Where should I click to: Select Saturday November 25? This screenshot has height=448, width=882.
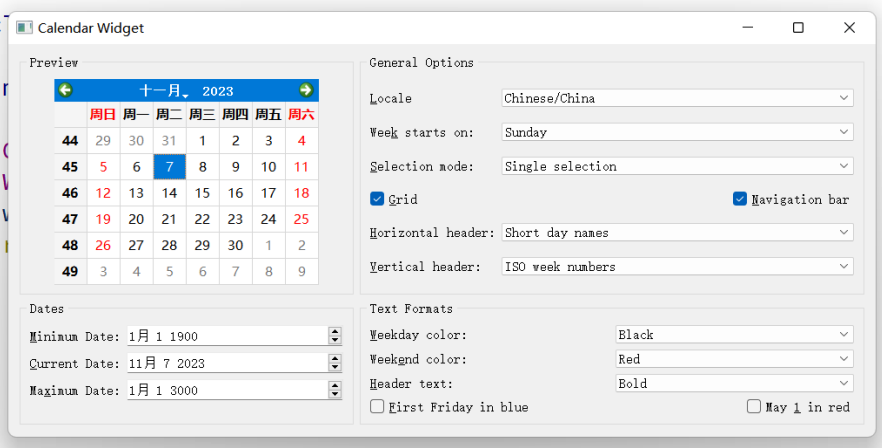pos(302,219)
